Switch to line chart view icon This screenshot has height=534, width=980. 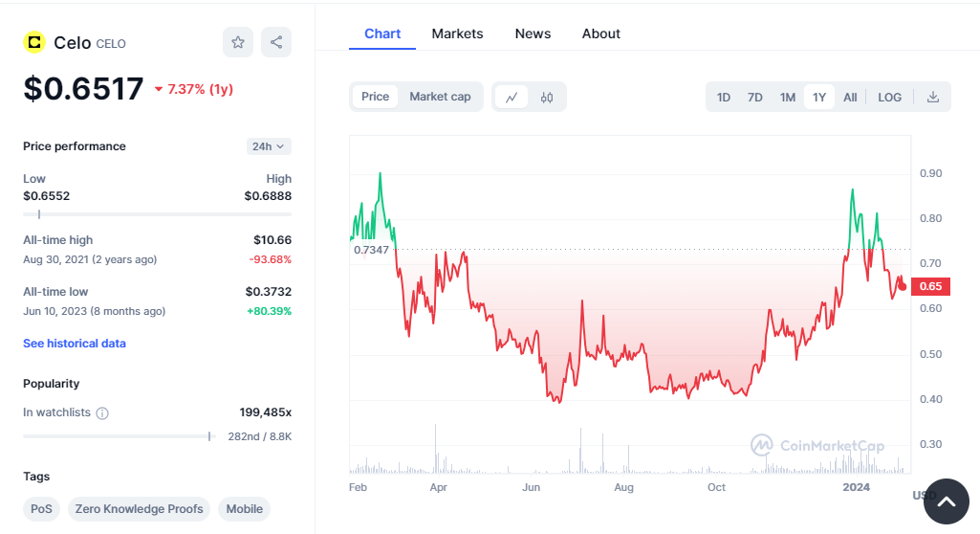click(512, 97)
